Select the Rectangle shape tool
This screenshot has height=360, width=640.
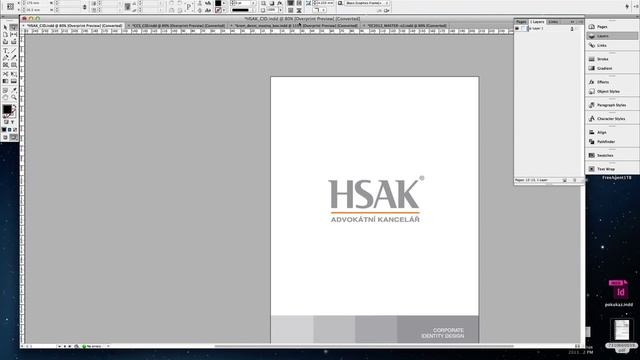tap(13, 65)
